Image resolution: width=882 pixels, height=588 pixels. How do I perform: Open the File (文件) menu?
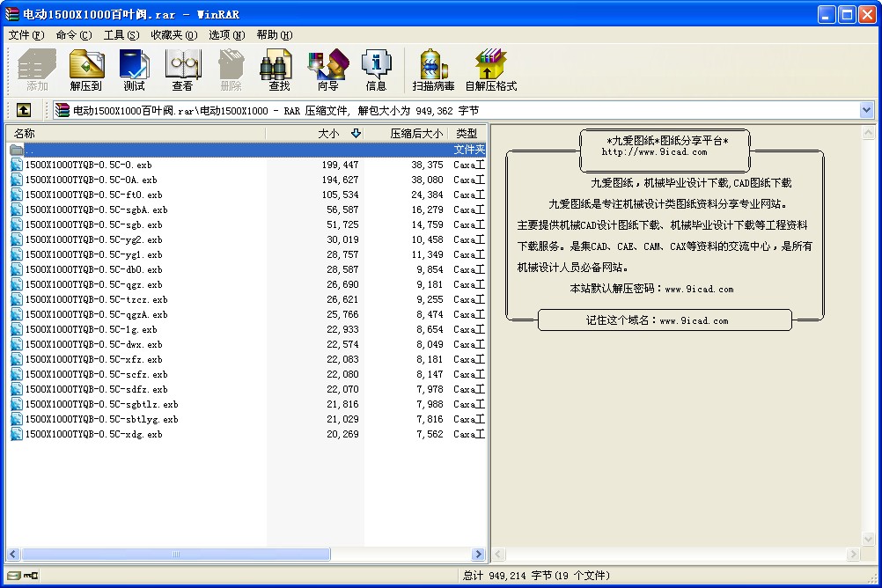tap(26, 35)
